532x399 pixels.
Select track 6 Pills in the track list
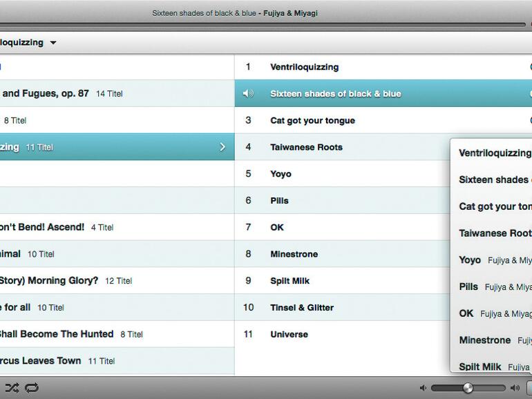[x=342, y=200]
